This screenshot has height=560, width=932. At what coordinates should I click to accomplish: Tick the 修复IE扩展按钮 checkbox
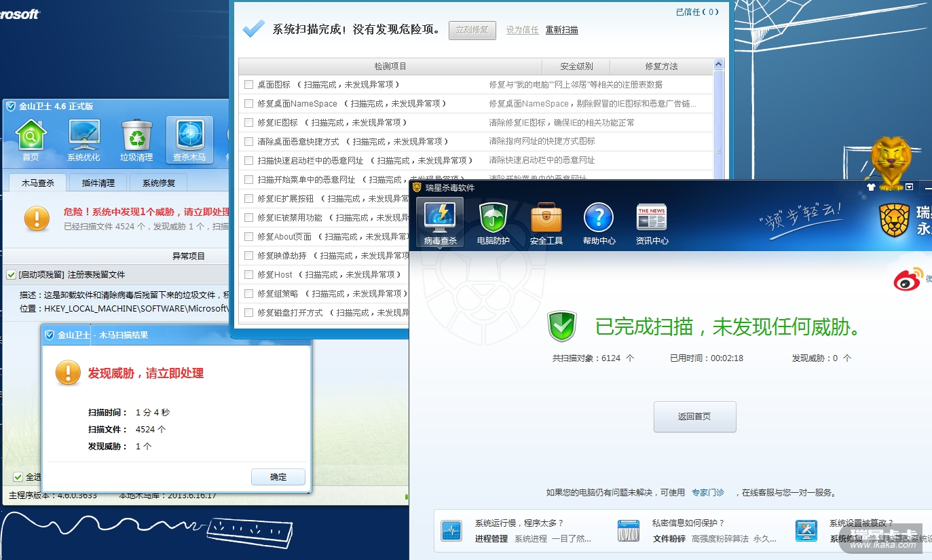[249, 199]
